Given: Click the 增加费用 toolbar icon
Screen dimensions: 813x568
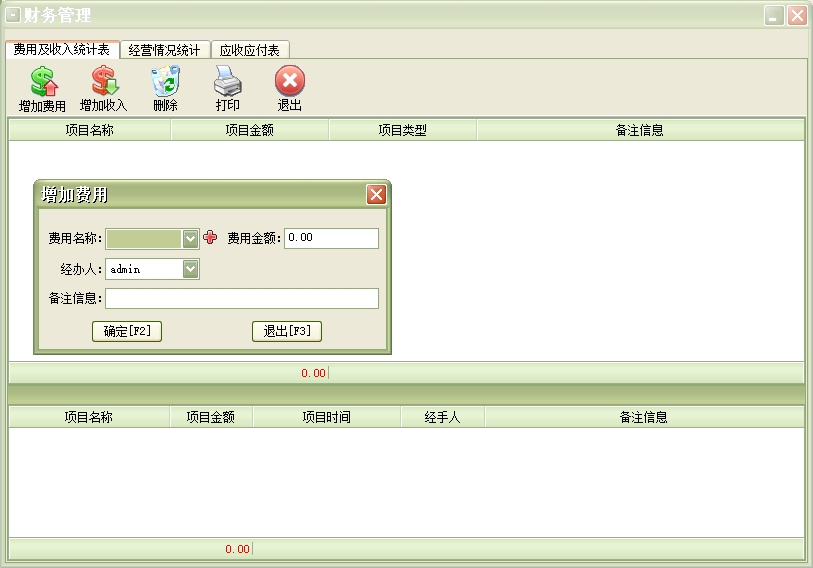Looking at the screenshot, I should point(43,82).
